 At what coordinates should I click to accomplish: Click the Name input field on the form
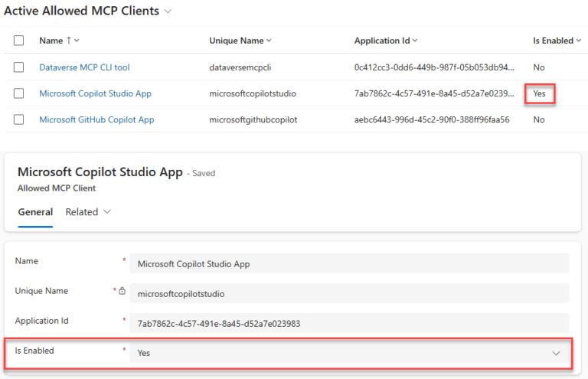pyautogui.click(x=349, y=264)
